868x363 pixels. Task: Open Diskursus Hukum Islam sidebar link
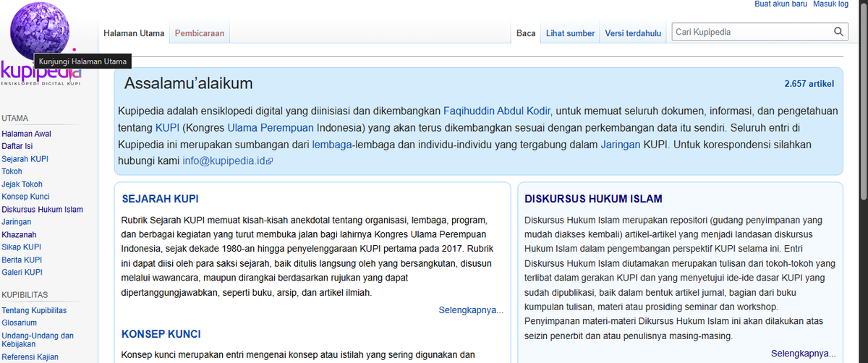pyautogui.click(x=42, y=210)
